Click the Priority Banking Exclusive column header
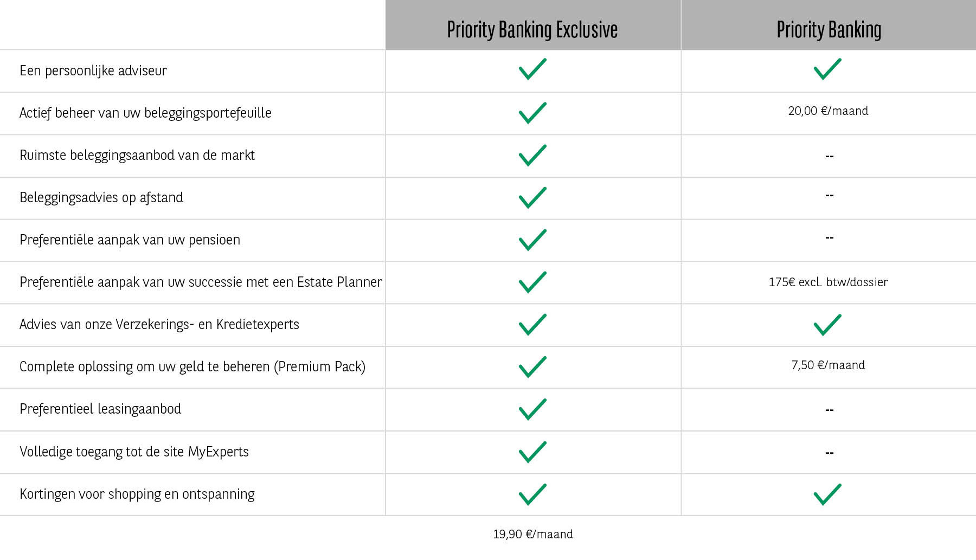Viewport: 976px width, 560px height. [532, 30]
